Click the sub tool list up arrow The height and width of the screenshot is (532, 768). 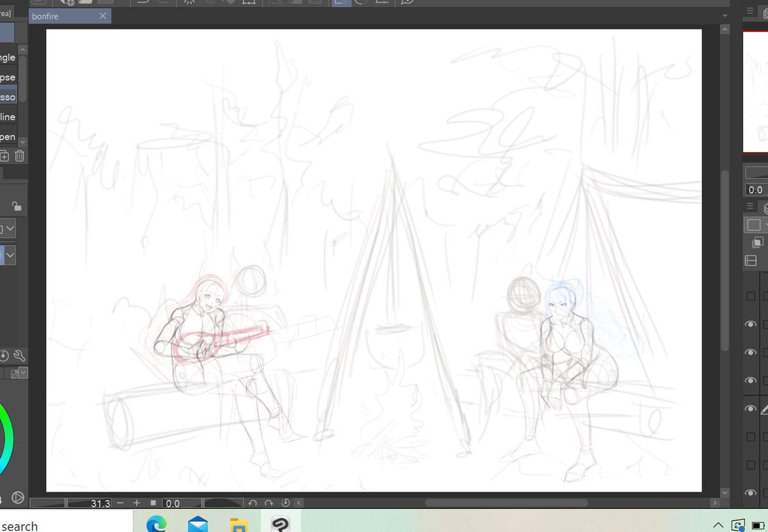coord(22,49)
